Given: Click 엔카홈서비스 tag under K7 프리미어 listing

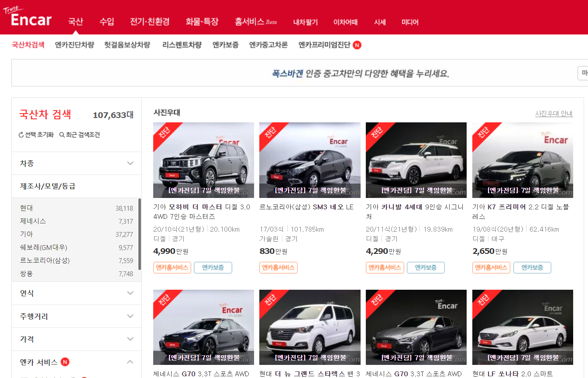Looking at the screenshot, I should (x=491, y=267).
